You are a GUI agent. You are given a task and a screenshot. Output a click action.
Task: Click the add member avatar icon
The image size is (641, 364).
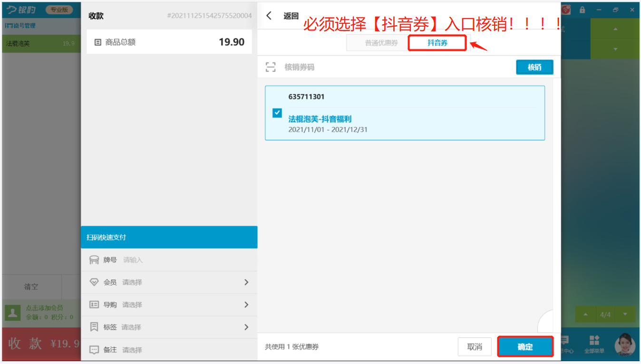pyautogui.click(x=12, y=313)
